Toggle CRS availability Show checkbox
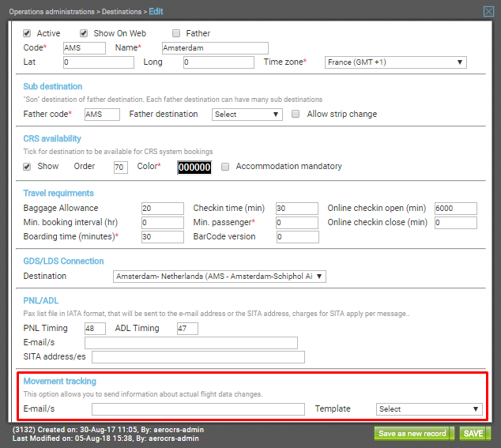The width and height of the screenshot is (501, 448). pos(27,167)
